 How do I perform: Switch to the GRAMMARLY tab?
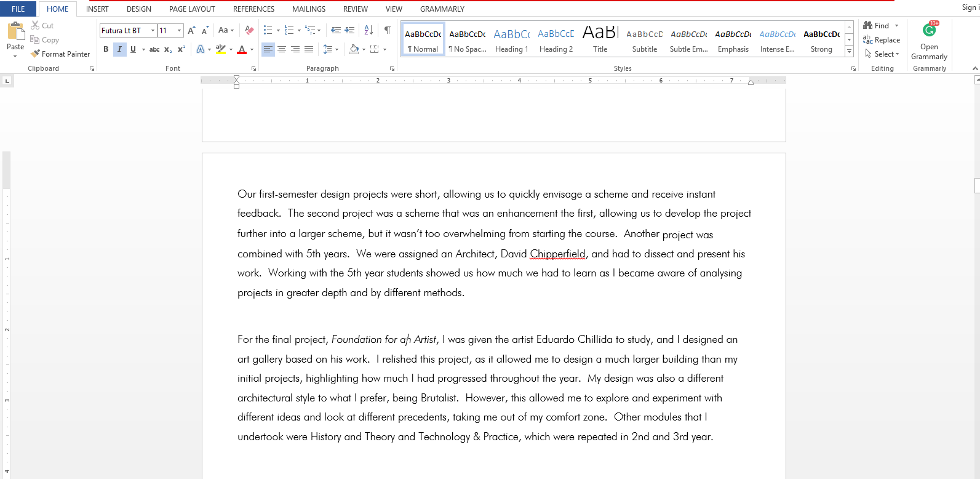coord(442,9)
